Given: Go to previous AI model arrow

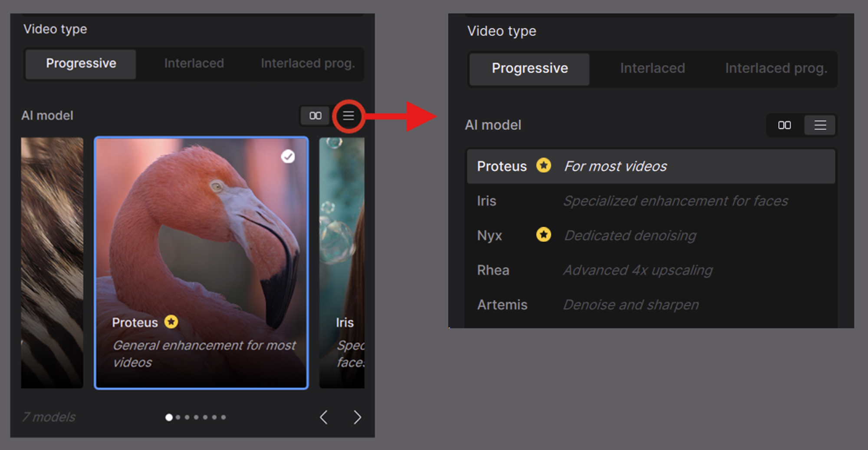Looking at the screenshot, I should tap(324, 417).
